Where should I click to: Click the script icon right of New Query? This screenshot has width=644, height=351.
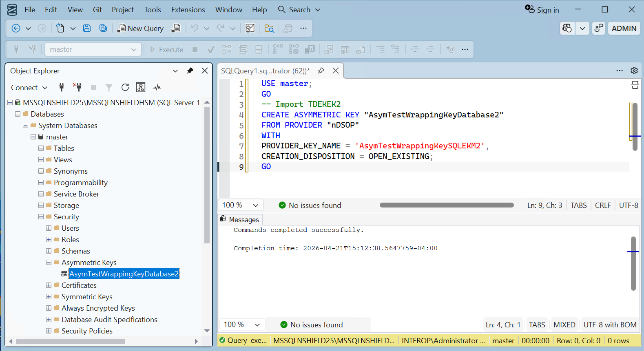coord(176,28)
